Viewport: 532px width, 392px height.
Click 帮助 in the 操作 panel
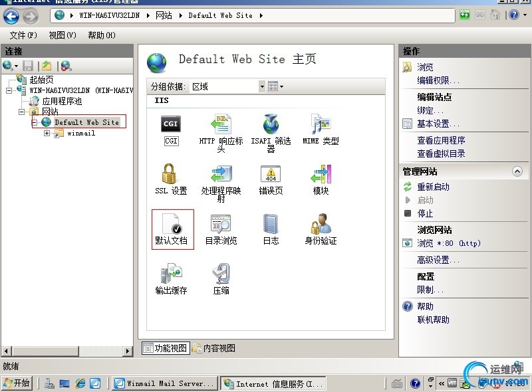pyautogui.click(x=425, y=306)
